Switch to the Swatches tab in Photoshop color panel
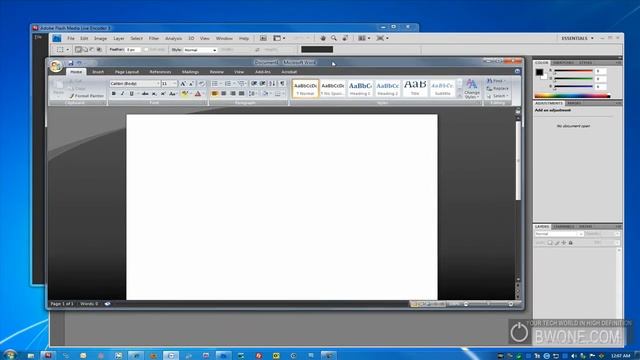Viewport: 640px width, 360px height. (563, 63)
